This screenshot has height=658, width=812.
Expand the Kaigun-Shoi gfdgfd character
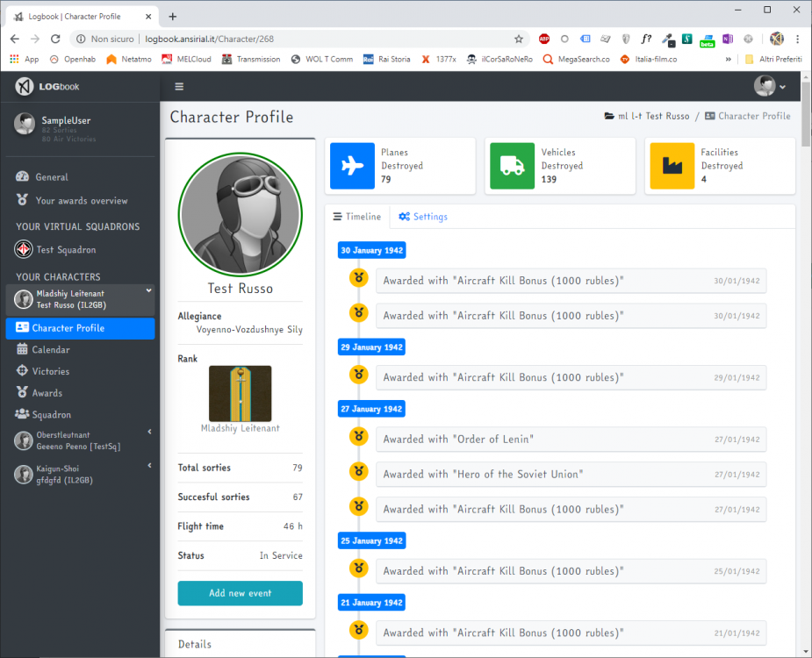[149, 466]
